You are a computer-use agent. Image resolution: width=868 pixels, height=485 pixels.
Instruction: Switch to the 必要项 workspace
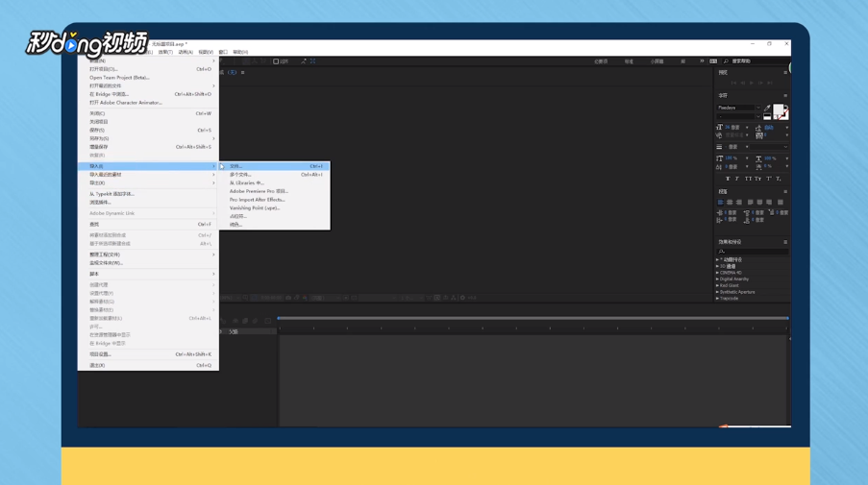601,61
